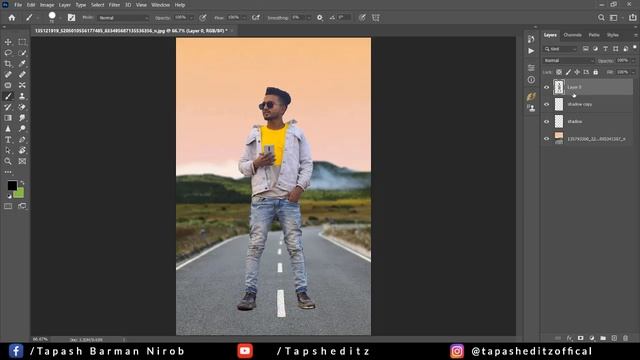Select the shadow copy layer thumbnail
The image size is (640, 360).
pyautogui.click(x=559, y=104)
